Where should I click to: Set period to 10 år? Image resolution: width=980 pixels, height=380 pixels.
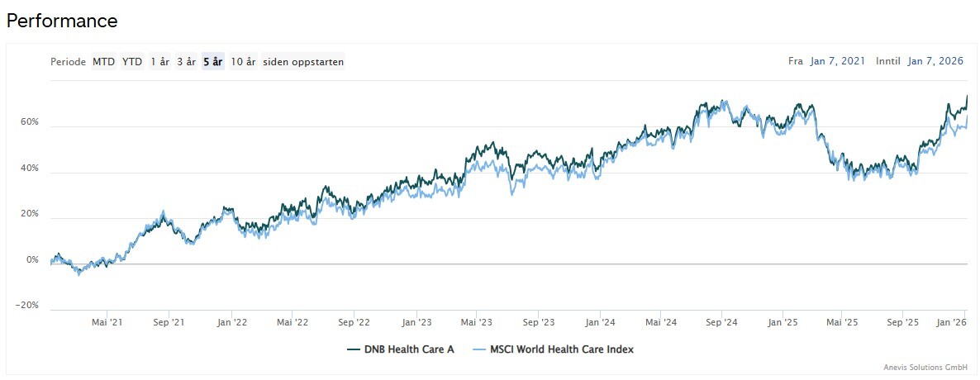[243, 61]
